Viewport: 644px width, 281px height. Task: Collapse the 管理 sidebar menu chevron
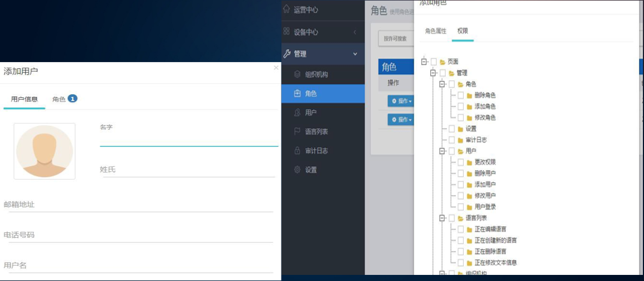pos(355,54)
